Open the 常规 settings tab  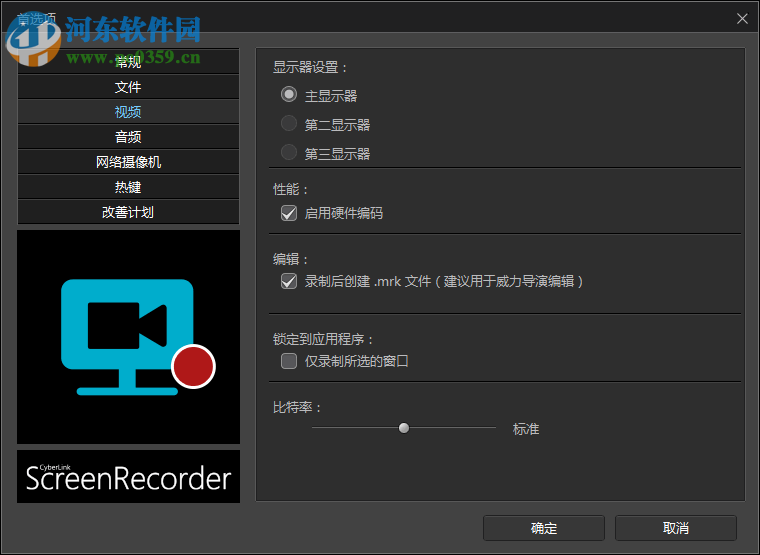coord(128,62)
